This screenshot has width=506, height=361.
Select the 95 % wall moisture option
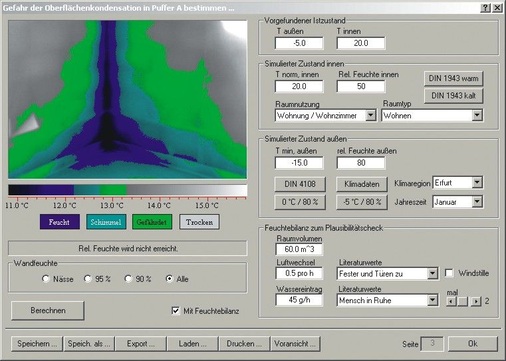(88, 279)
